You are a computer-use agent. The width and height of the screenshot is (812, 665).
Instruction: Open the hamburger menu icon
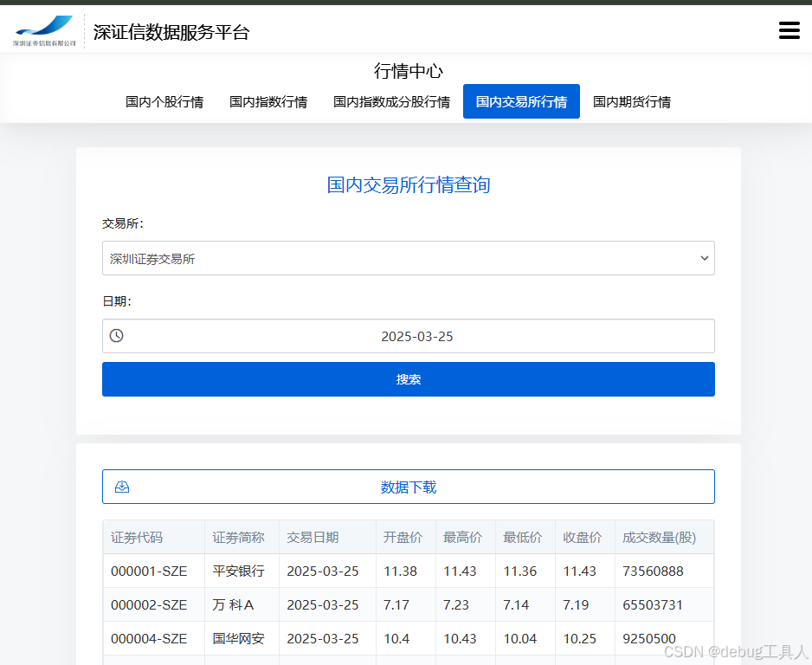click(789, 30)
